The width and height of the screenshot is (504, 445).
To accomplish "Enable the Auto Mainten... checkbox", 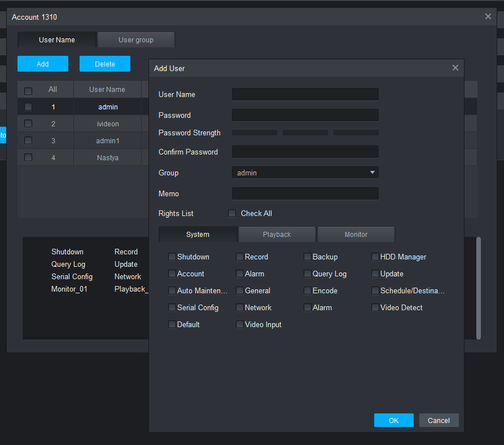I will click(x=172, y=291).
